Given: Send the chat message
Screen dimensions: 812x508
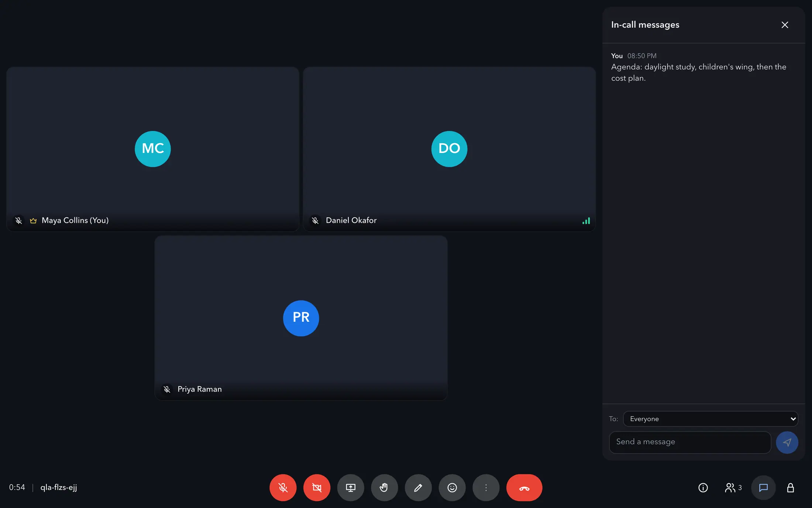Looking at the screenshot, I should [787, 442].
